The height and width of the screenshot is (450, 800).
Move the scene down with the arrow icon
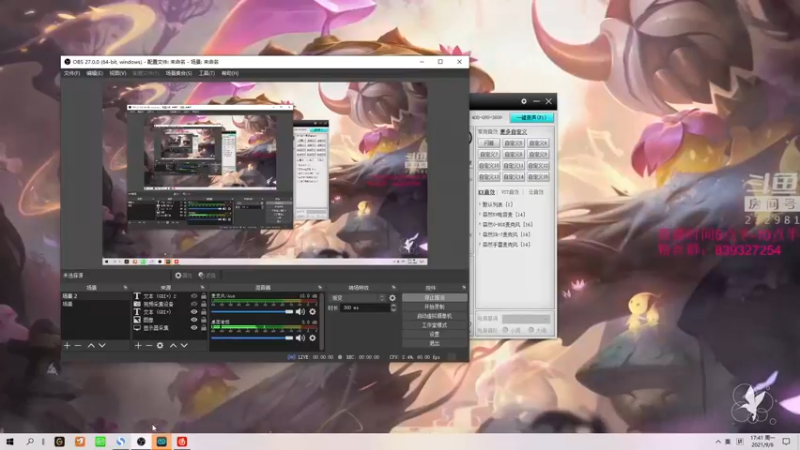102,345
